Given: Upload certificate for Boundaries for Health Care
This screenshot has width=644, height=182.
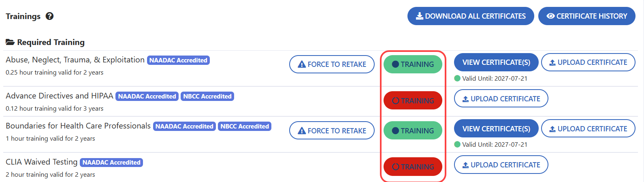Looking at the screenshot, I should [x=588, y=128].
